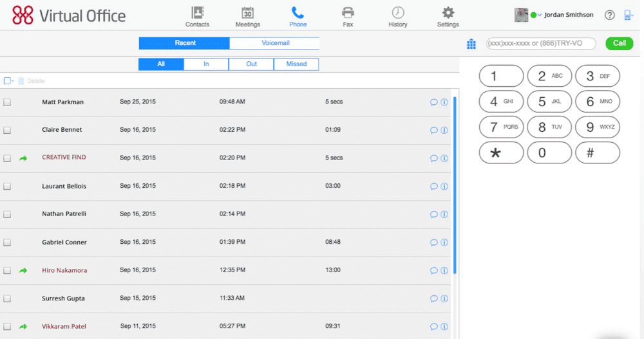Filter calls by In
Screen dimensions: 644x339
click(206, 64)
